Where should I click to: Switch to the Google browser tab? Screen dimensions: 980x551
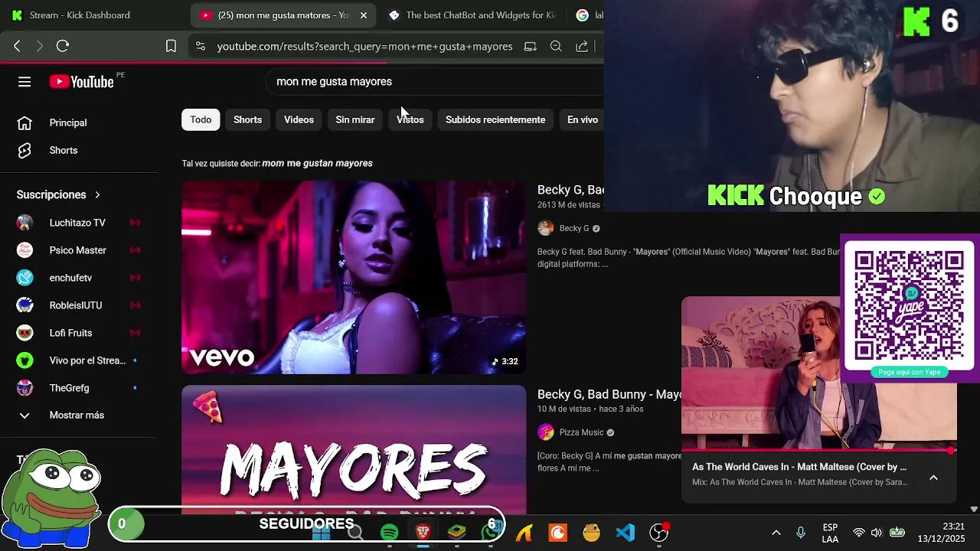tap(589, 15)
